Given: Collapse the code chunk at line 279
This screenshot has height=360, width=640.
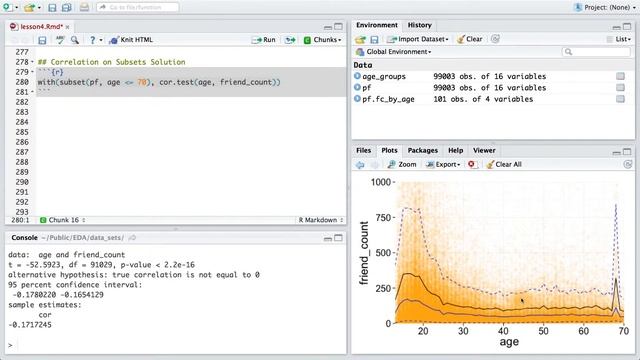Looking at the screenshot, I should click(x=33, y=72).
